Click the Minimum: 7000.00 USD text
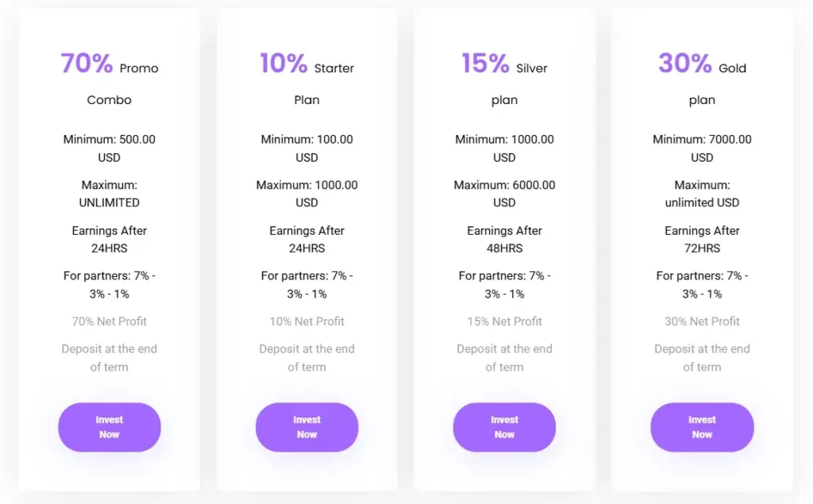Image resolution: width=813 pixels, height=504 pixels. click(x=702, y=148)
